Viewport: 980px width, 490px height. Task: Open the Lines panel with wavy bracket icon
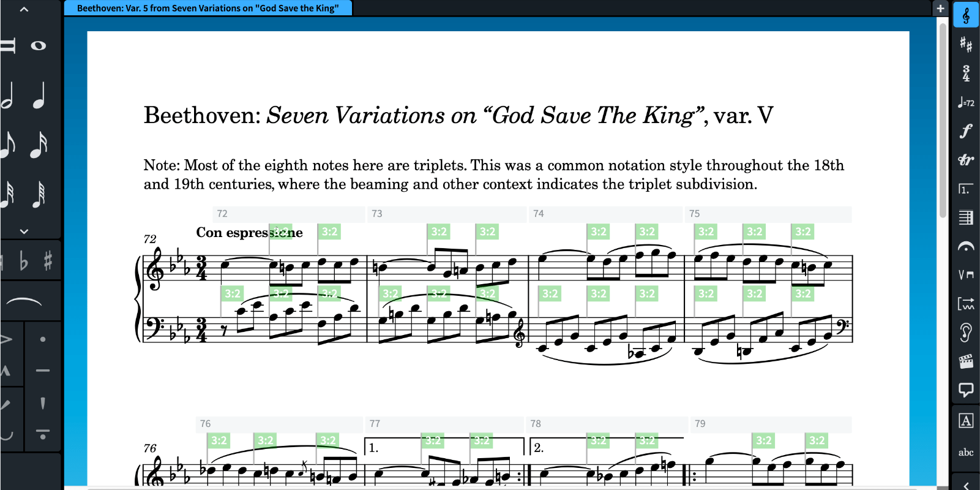pos(966,304)
